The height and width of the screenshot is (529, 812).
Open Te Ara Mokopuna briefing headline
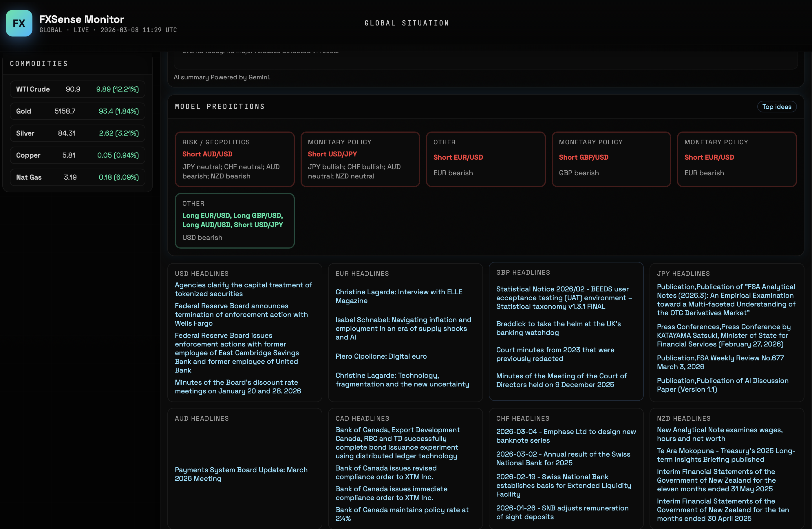pos(726,455)
